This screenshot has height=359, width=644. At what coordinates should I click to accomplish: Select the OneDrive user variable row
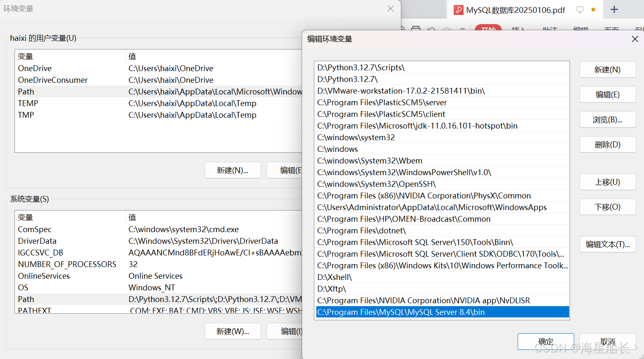tap(159, 68)
